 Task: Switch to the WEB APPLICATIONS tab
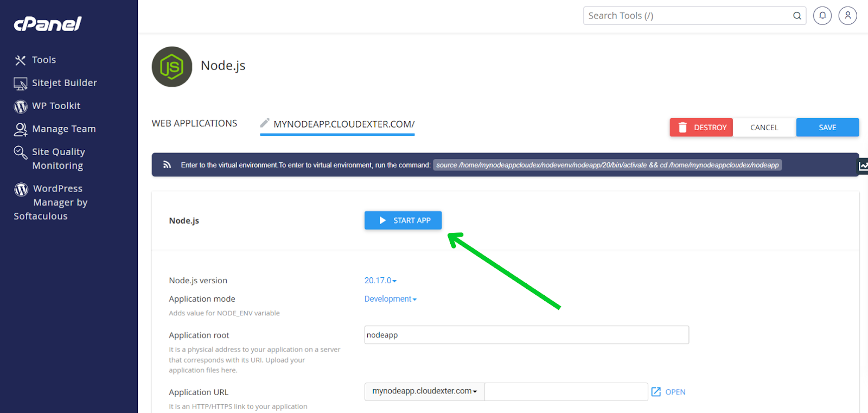coord(194,124)
